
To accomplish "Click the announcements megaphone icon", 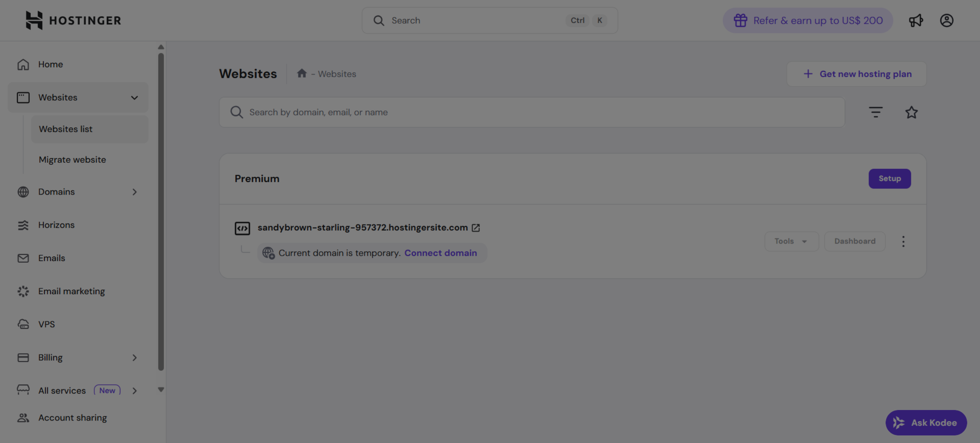I will (916, 20).
